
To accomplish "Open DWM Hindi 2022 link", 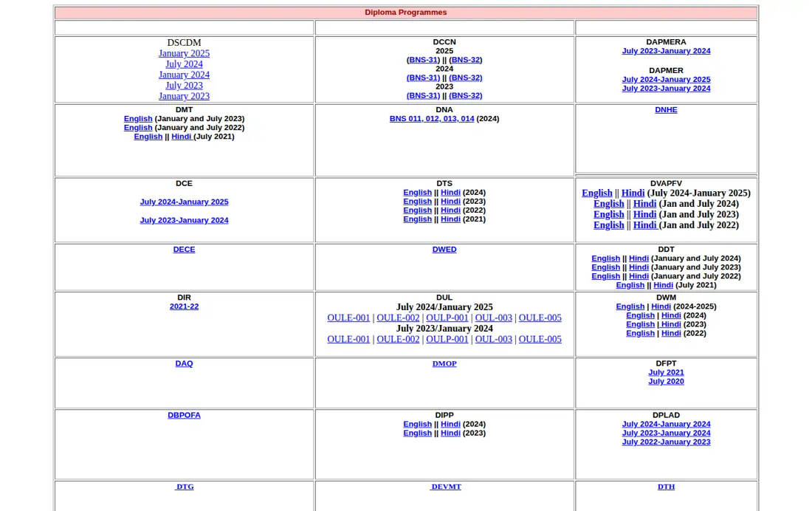I will [670, 333].
